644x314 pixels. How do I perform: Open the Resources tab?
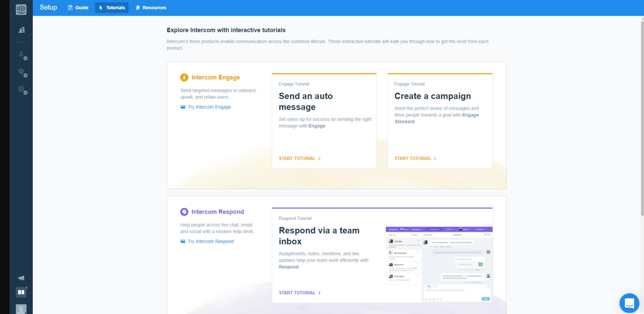[x=151, y=8]
